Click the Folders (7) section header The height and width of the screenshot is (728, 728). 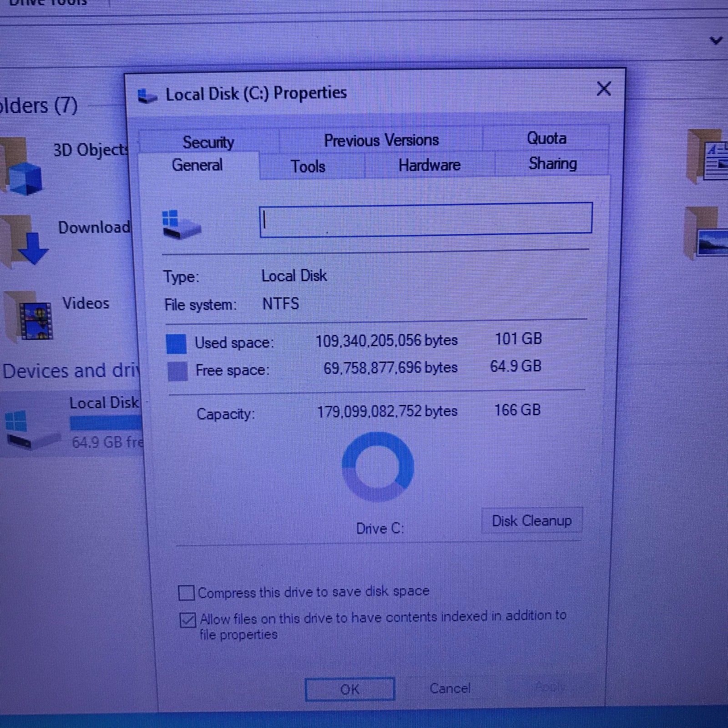pyautogui.click(x=38, y=106)
